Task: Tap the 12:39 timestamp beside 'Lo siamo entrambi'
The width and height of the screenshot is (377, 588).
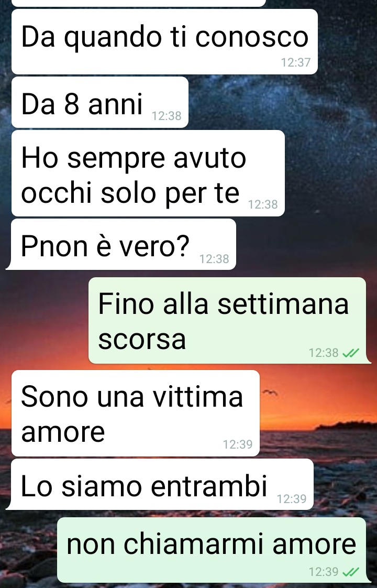Action: [292, 499]
